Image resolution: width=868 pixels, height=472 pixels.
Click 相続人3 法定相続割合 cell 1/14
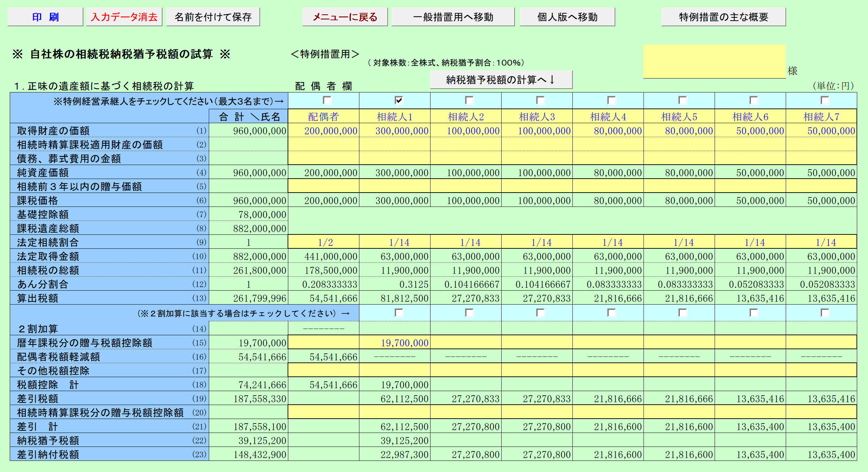pyautogui.click(x=537, y=242)
